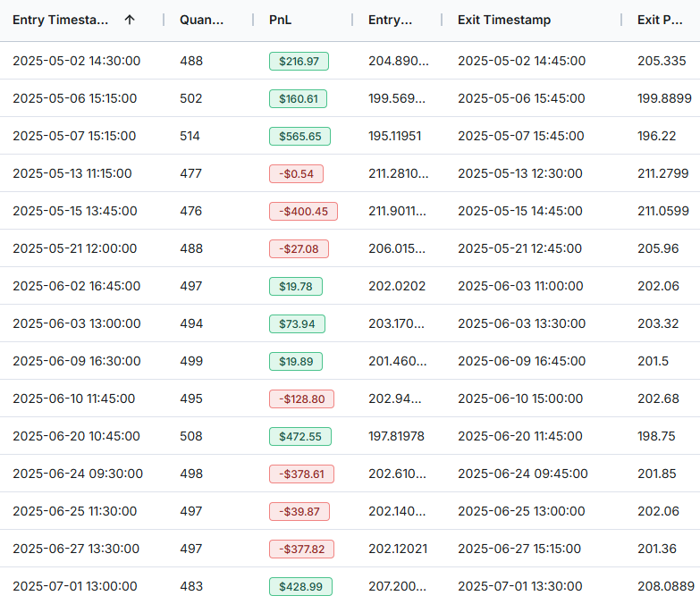Screen dimensions: 700x604
Task: Select the -$128.80 PnL badge
Action: (301, 398)
